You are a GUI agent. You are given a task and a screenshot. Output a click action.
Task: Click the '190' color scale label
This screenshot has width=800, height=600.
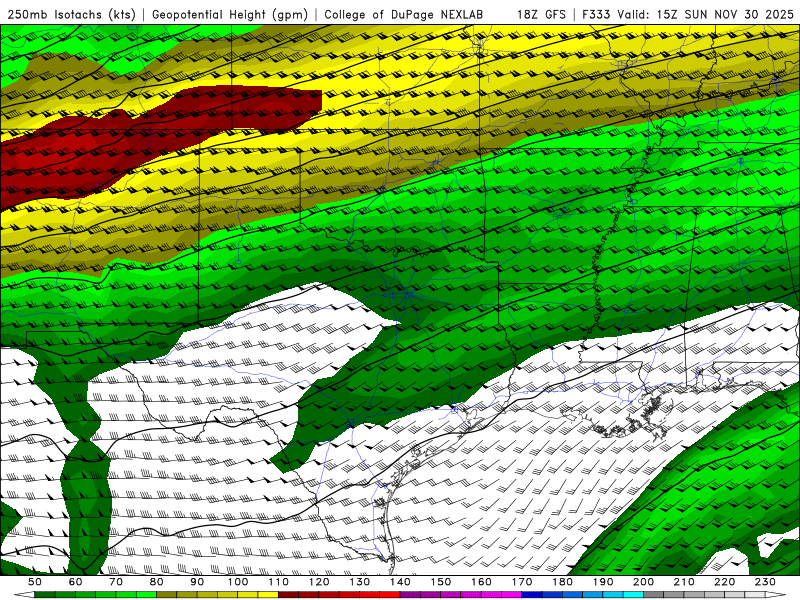pyautogui.click(x=603, y=582)
